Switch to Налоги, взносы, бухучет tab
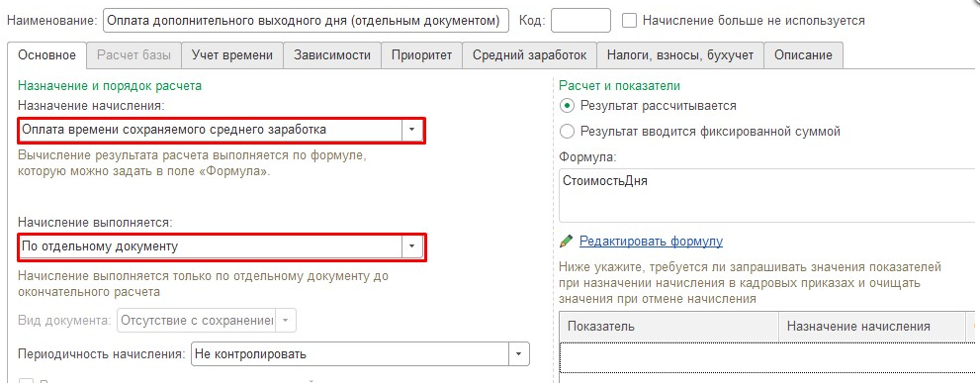 (680, 54)
